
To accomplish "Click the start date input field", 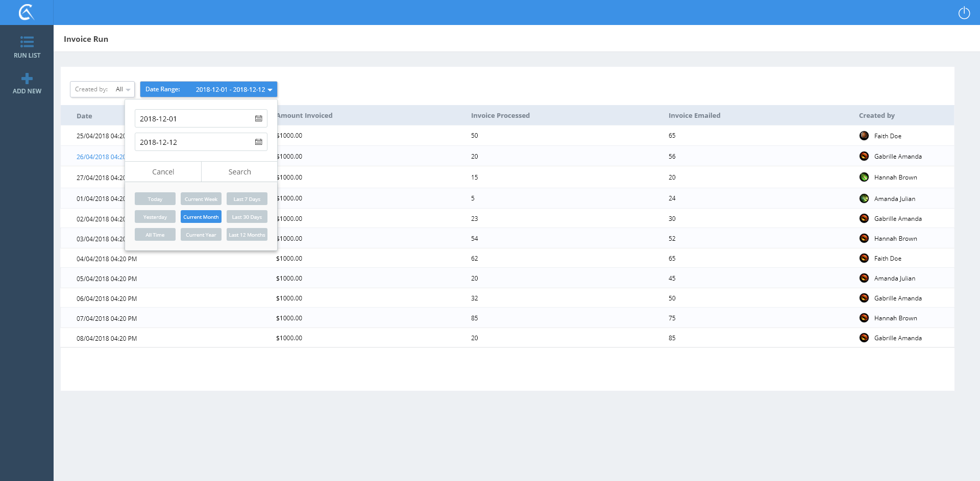I will (x=194, y=119).
